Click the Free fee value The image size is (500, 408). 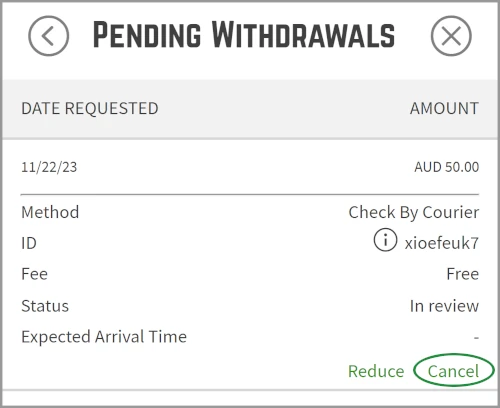coord(463,274)
